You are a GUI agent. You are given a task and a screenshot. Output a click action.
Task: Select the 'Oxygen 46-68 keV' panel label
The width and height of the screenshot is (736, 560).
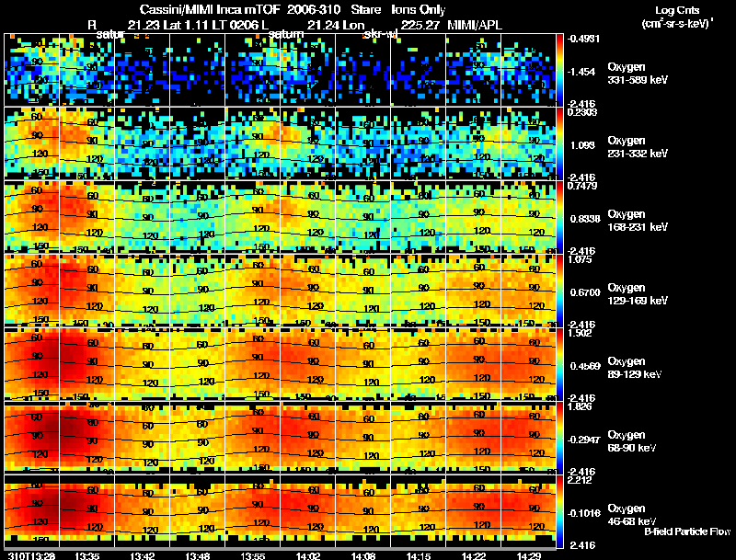(632, 515)
